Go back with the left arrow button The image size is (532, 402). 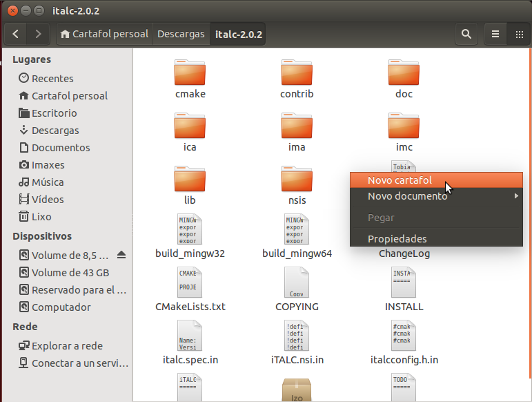[15, 34]
